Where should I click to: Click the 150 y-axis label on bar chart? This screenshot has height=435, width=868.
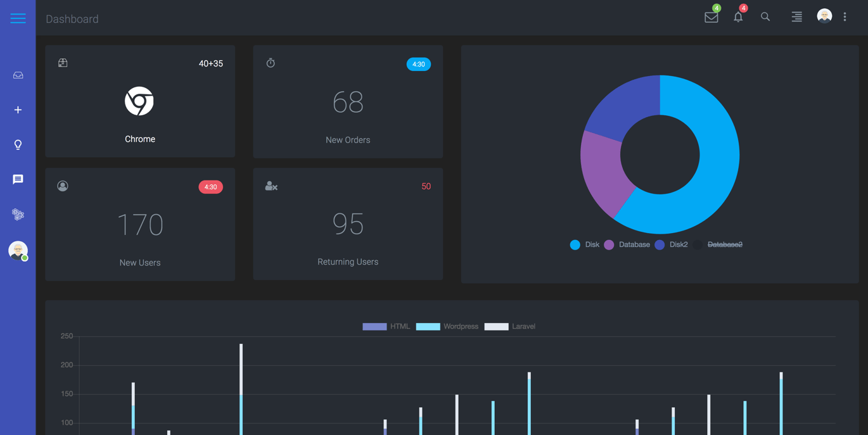67,394
